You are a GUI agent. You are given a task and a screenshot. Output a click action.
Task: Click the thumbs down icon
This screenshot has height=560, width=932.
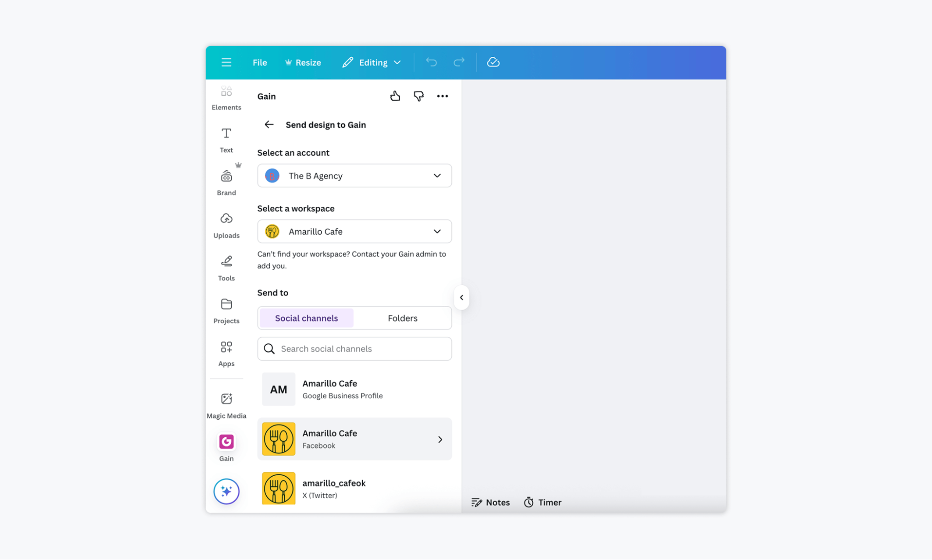pyautogui.click(x=418, y=96)
